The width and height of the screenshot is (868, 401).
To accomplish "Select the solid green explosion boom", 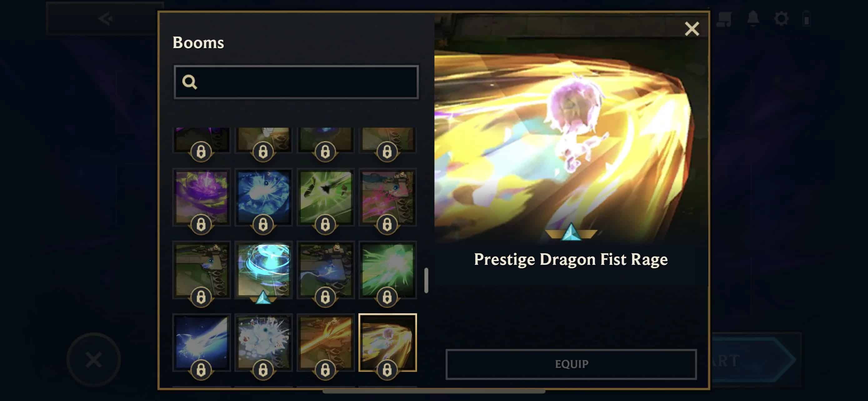I will [387, 270].
